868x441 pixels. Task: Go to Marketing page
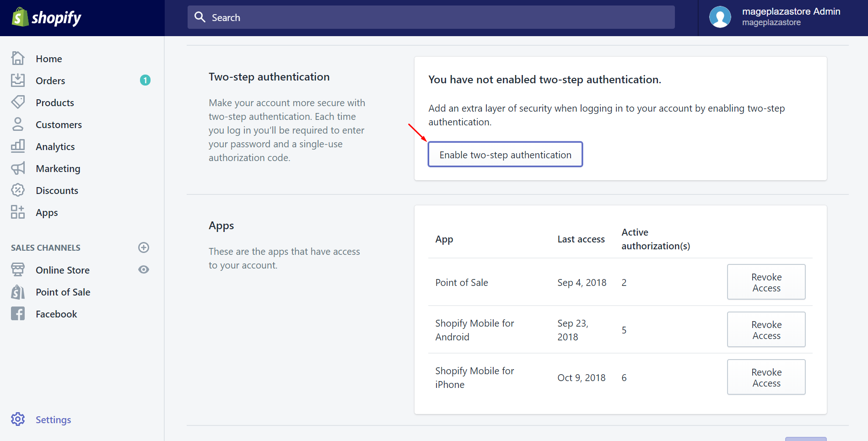58,168
